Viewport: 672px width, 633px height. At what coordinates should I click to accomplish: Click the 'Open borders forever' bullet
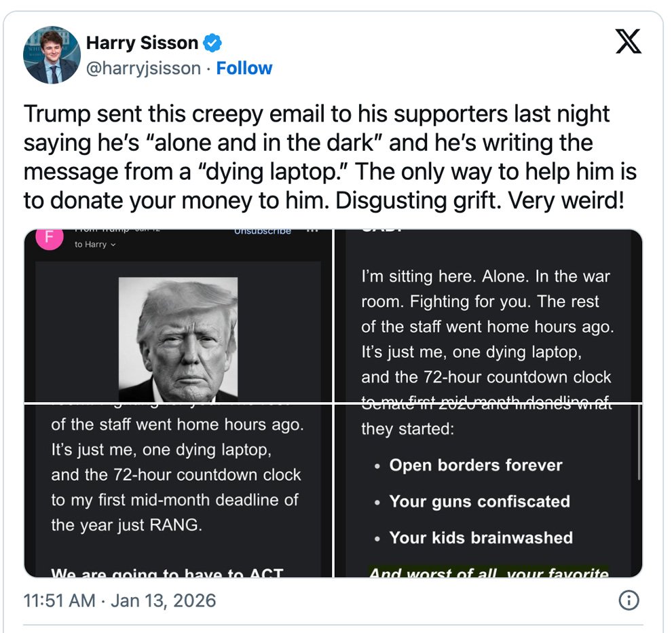[x=475, y=465]
